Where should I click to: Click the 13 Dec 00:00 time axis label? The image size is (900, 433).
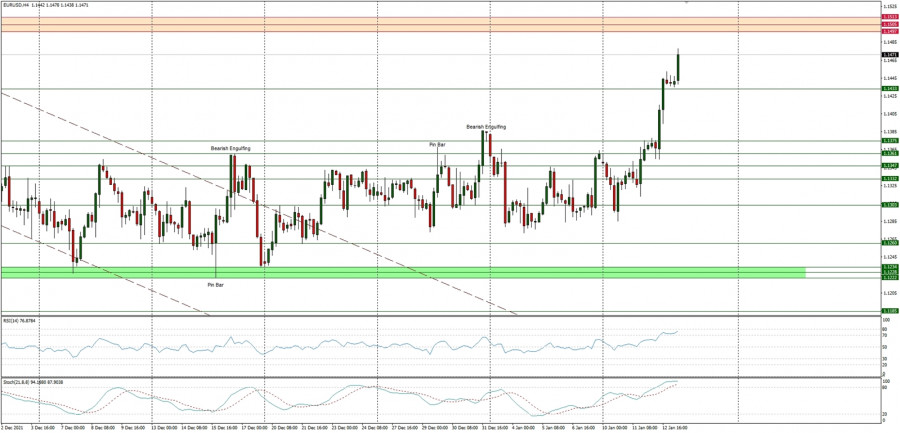click(x=163, y=428)
